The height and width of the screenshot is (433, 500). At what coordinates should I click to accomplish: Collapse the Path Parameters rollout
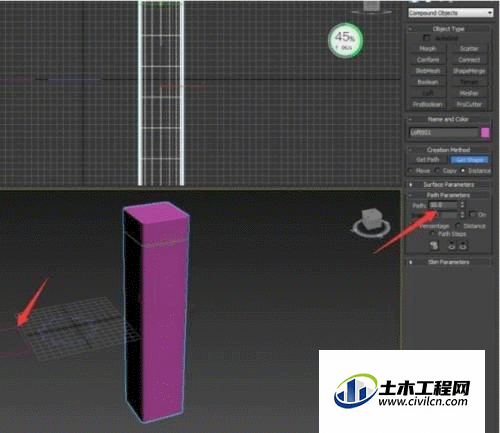point(448,195)
